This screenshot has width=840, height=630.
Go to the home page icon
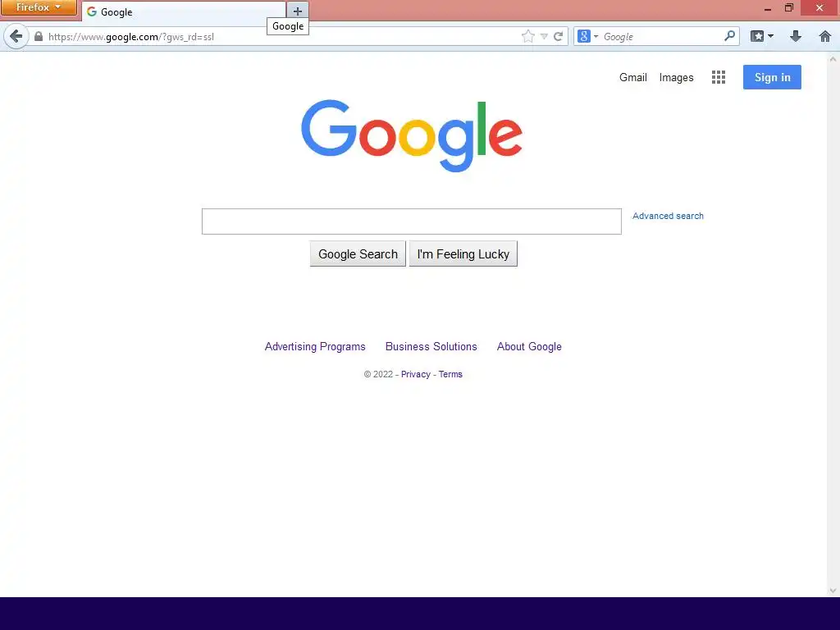[825, 36]
